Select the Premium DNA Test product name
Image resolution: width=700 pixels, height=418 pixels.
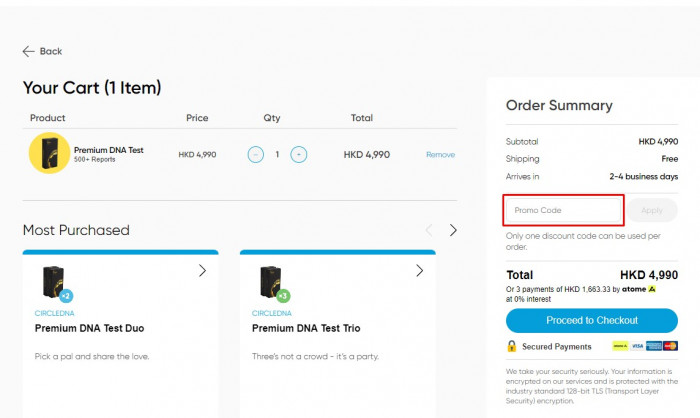[108, 150]
